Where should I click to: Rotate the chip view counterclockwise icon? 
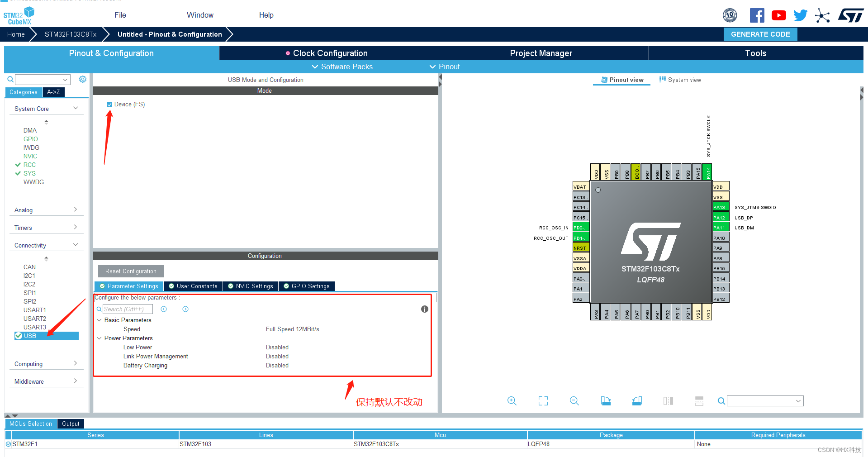637,401
